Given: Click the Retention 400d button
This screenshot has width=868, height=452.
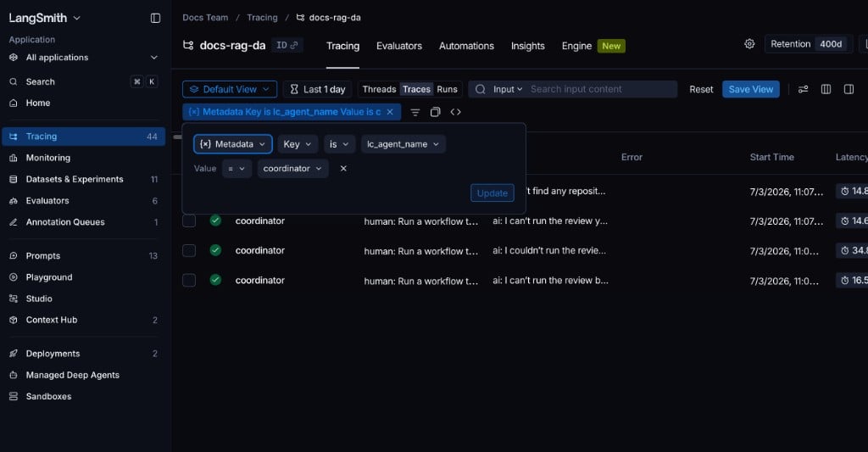Looking at the screenshot, I should (807, 44).
